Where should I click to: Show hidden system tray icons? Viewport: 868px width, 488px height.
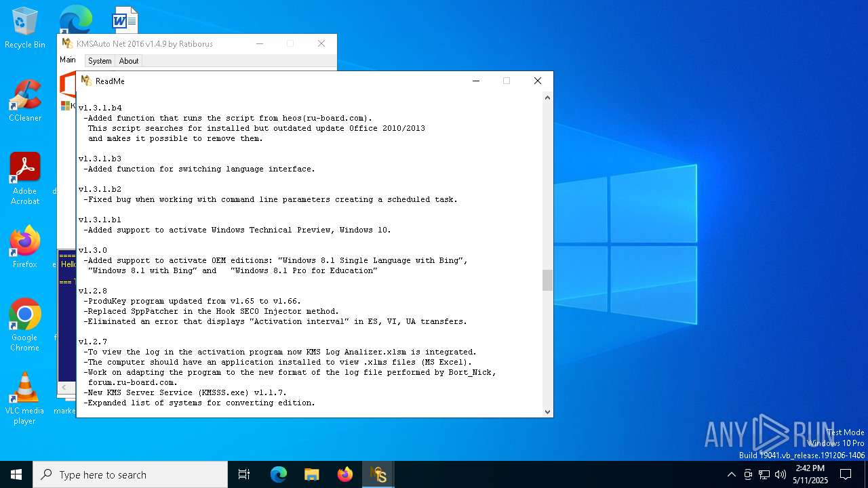tap(731, 474)
